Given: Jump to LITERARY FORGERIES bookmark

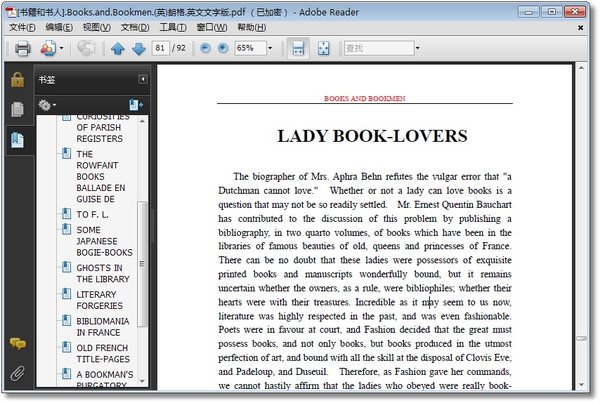Looking at the screenshot, I should coord(96,301).
